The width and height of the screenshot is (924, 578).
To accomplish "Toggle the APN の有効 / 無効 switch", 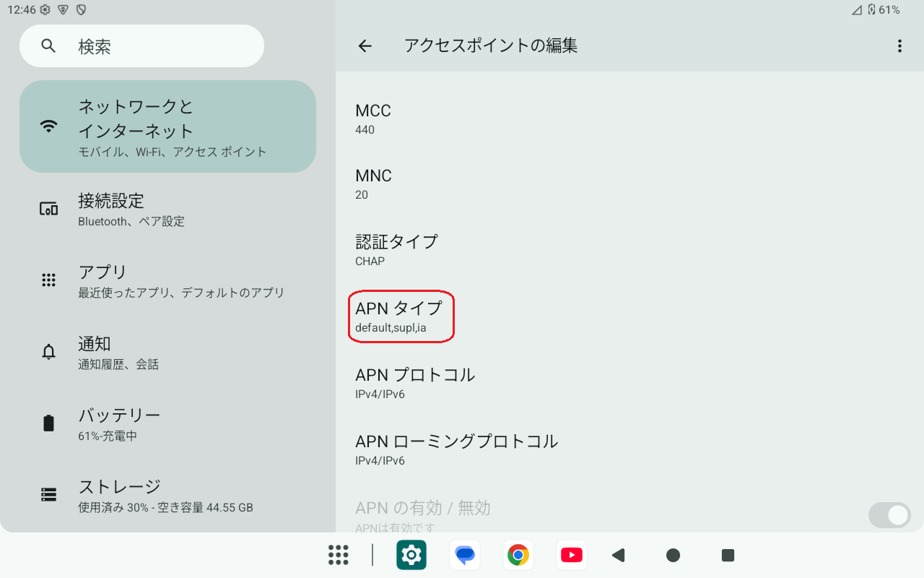I will point(889,515).
